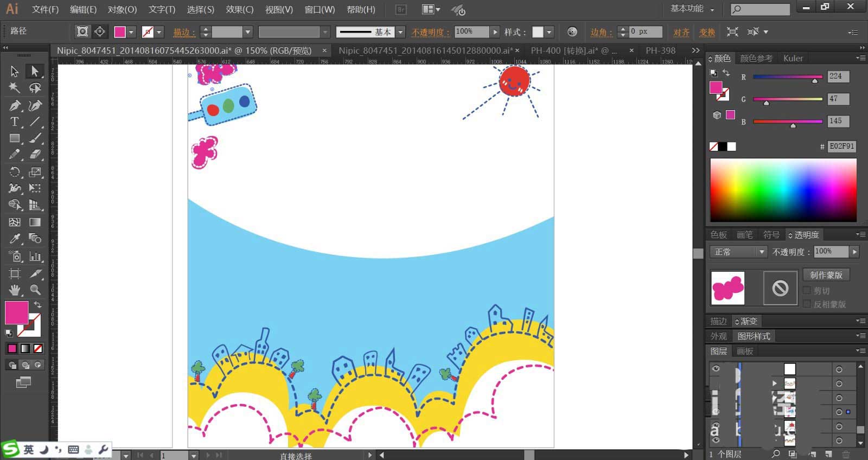Open the 描边 stroke panel link in control bar

click(x=184, y=32)
